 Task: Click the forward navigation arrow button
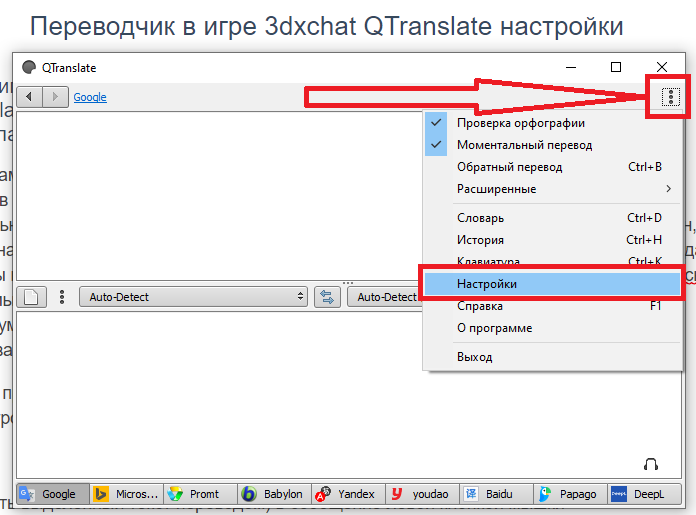click(55, 97)
